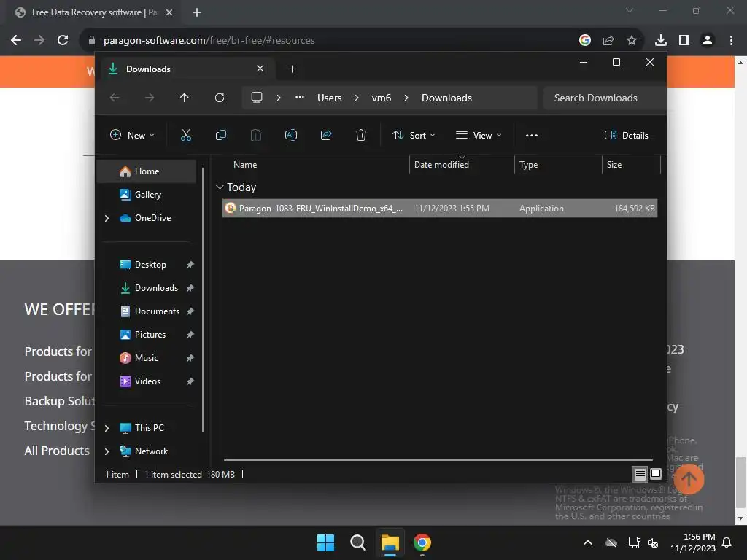747x560 pixels.
Task: Switch to large thumbnails view icon
Action: [656, 474]
